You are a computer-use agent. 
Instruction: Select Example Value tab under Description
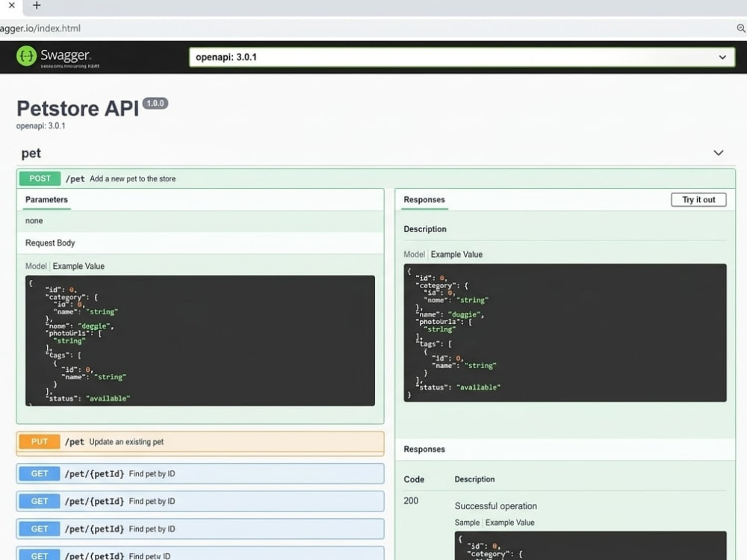[456, 255]
